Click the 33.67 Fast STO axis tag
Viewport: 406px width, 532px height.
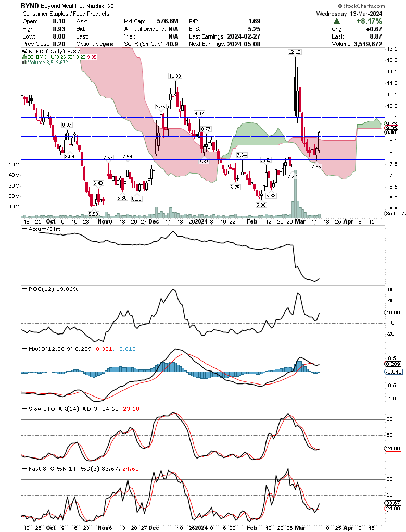393,503
